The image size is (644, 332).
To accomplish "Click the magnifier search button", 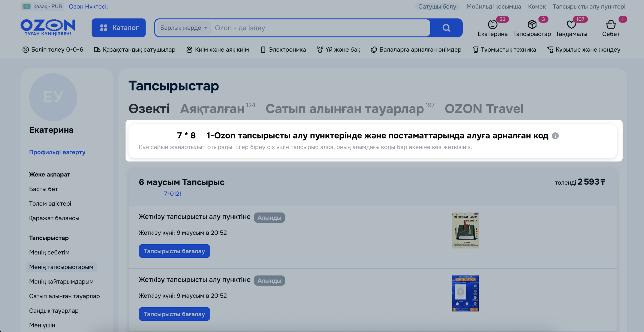I will pos(446,28).
